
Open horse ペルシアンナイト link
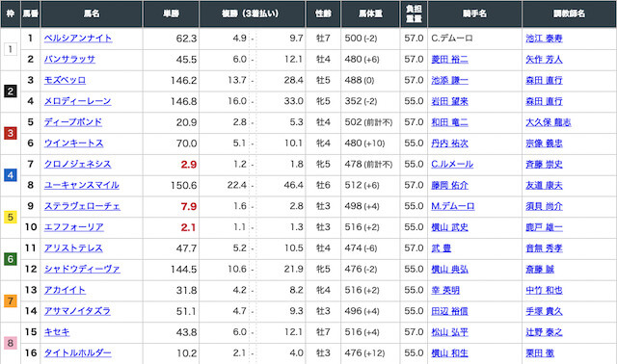tap(78, 39)
